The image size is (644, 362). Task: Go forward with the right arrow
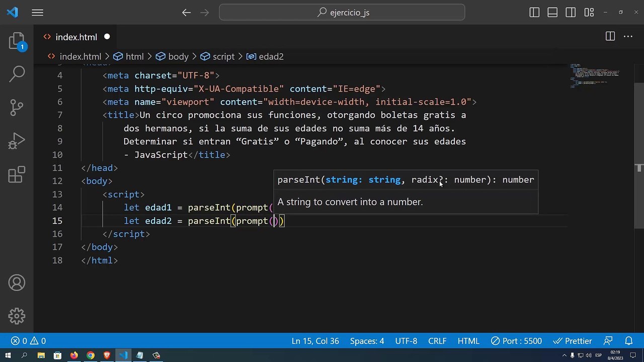tap(205, 13)
